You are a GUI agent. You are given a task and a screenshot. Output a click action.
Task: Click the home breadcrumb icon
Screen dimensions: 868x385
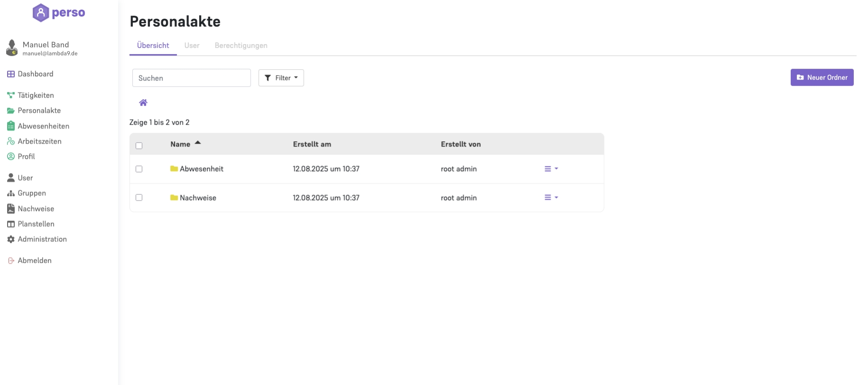click(143, 102)
